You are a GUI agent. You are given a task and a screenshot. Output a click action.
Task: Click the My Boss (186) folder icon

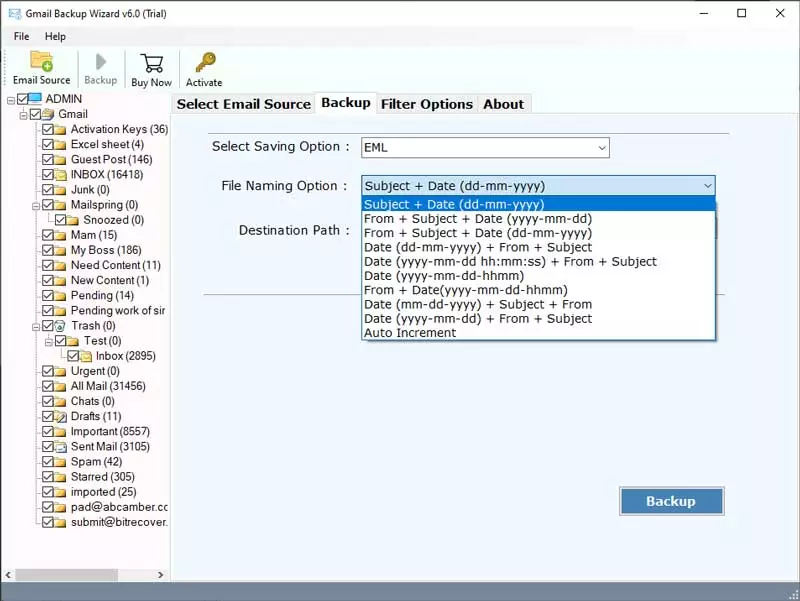pos(60,251)
